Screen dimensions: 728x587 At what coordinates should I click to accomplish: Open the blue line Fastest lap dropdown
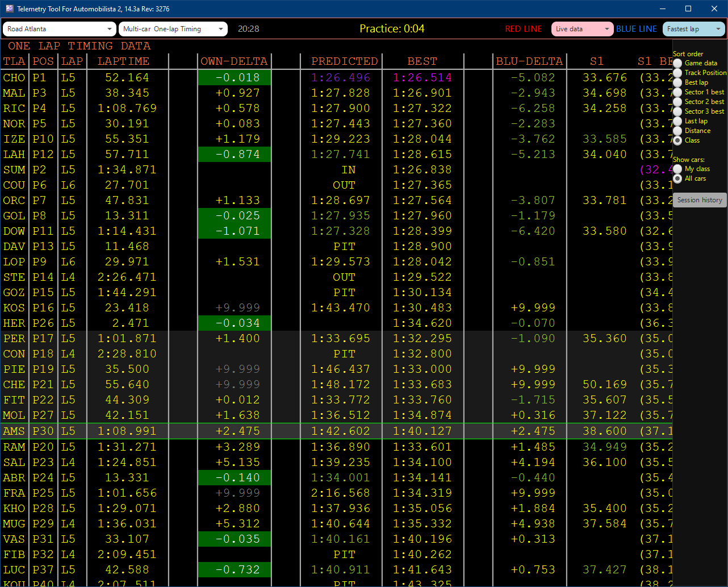(x=694, y=29)
